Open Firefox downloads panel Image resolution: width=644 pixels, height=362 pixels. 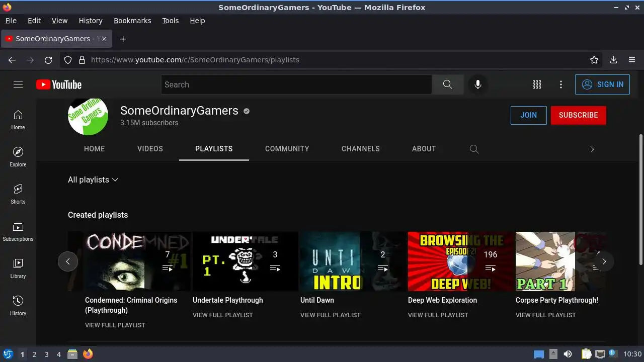(613, 60)
